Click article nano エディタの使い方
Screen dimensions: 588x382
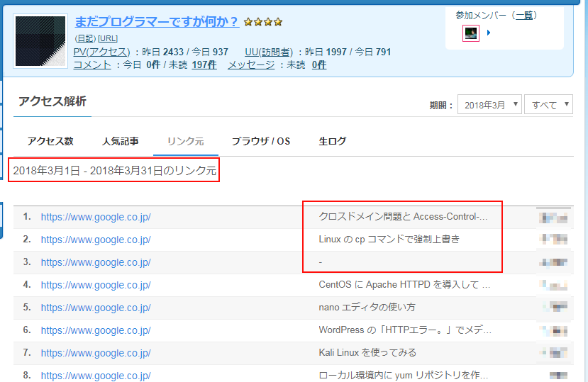pos(367,308)
